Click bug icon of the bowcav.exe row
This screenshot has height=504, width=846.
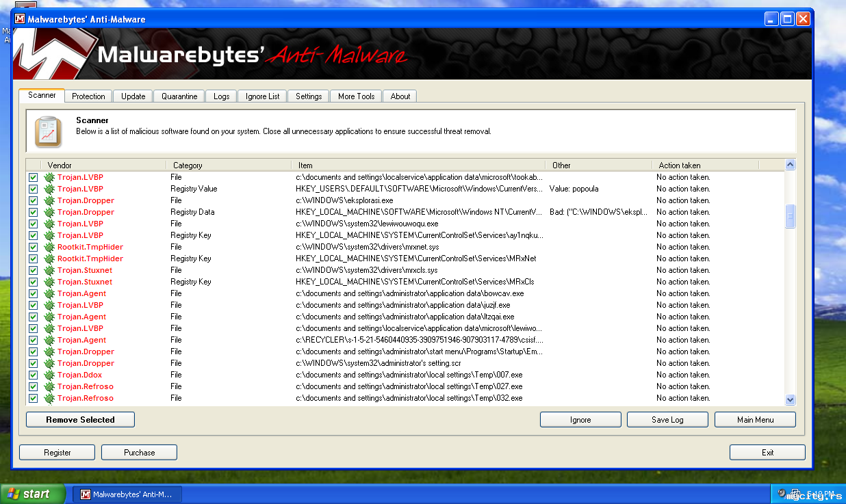[x=49, y=293]
